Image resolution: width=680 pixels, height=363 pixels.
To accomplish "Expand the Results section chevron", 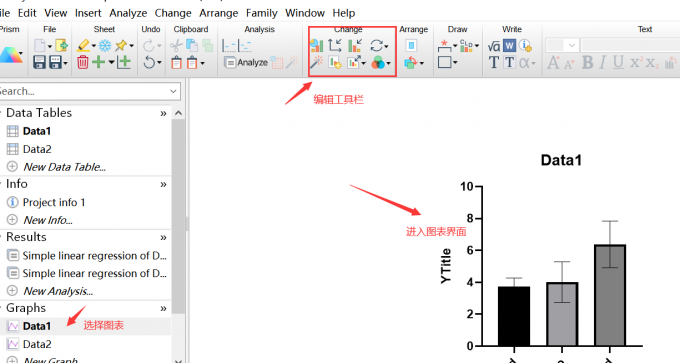I will pos(163,238).
